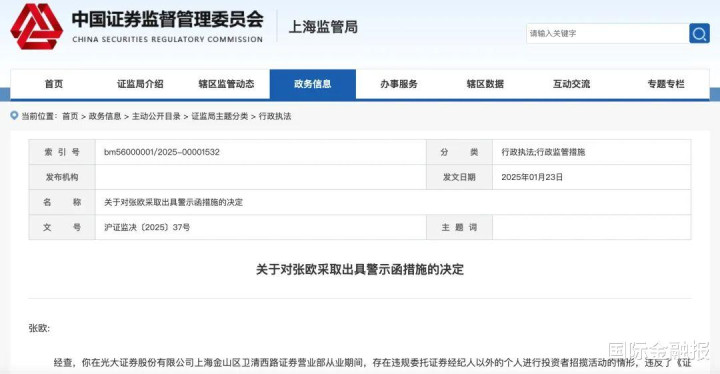The image size is (720, 374).
Task: Open the 辖区监管动态 navigation tab
Action: [226, 84]
